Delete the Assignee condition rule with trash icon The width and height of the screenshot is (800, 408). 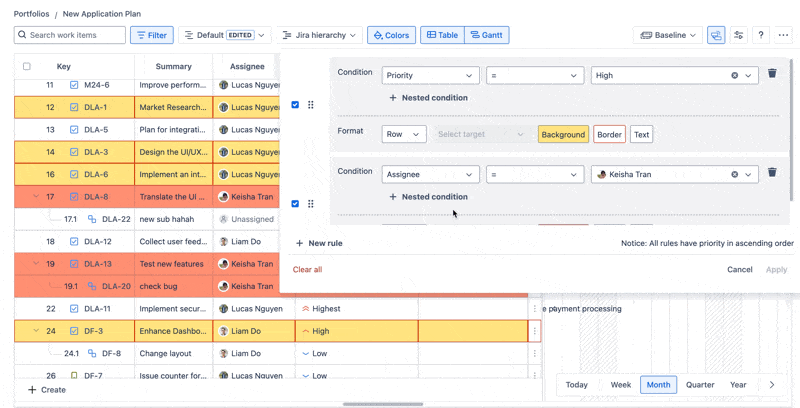pyautogui.click(x=772, y=173)
